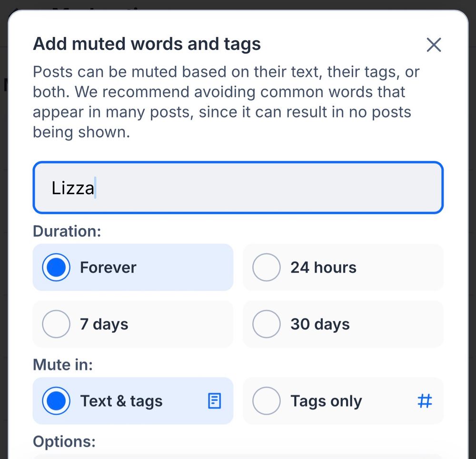476x459 pixels.
Task: Select the 7 days duration option
Action: (x=56, y=324)
